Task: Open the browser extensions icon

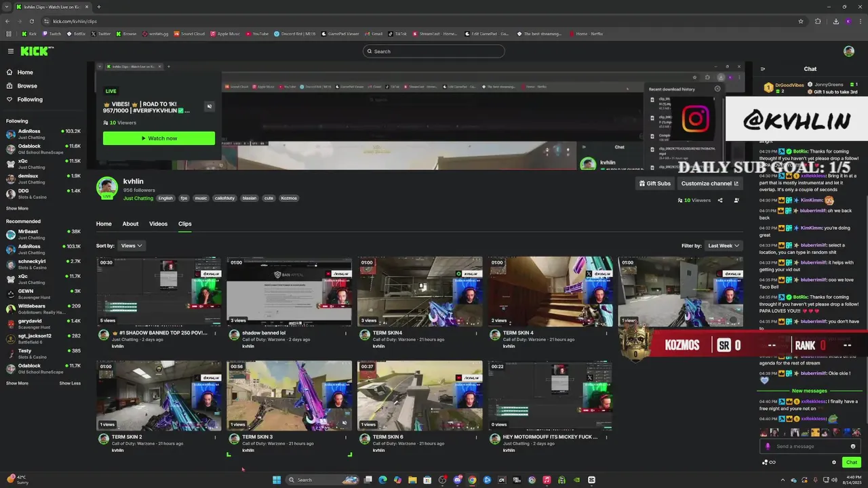Action: click(818, 21)
